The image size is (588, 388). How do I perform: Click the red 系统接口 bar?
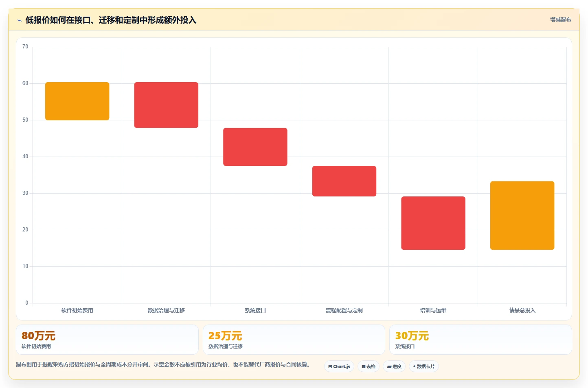click(255, 147)
